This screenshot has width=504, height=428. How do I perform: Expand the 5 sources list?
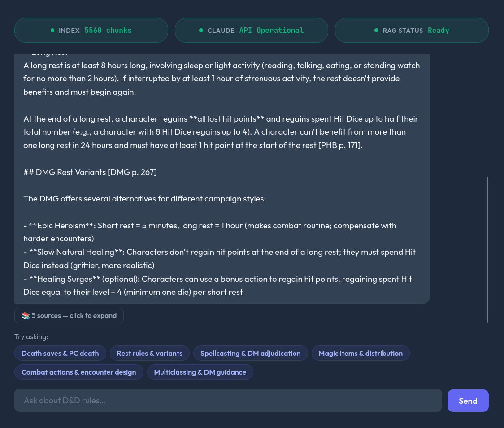click(69, 316)
